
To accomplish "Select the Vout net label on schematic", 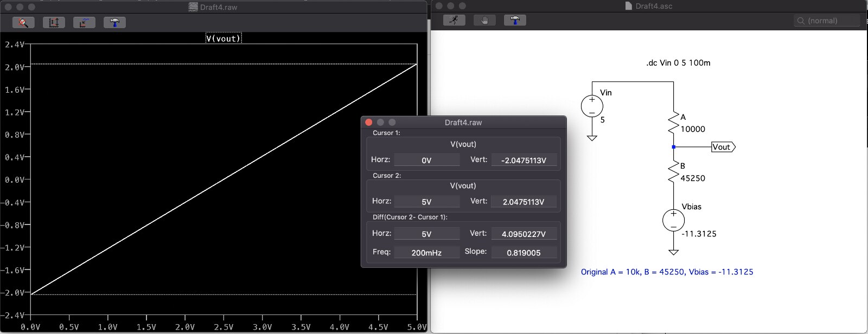I will pos(722,147).
